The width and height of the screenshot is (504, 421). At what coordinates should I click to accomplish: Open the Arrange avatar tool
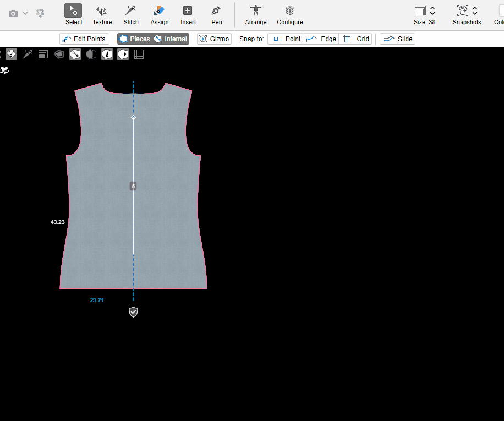tap(256, 15)
